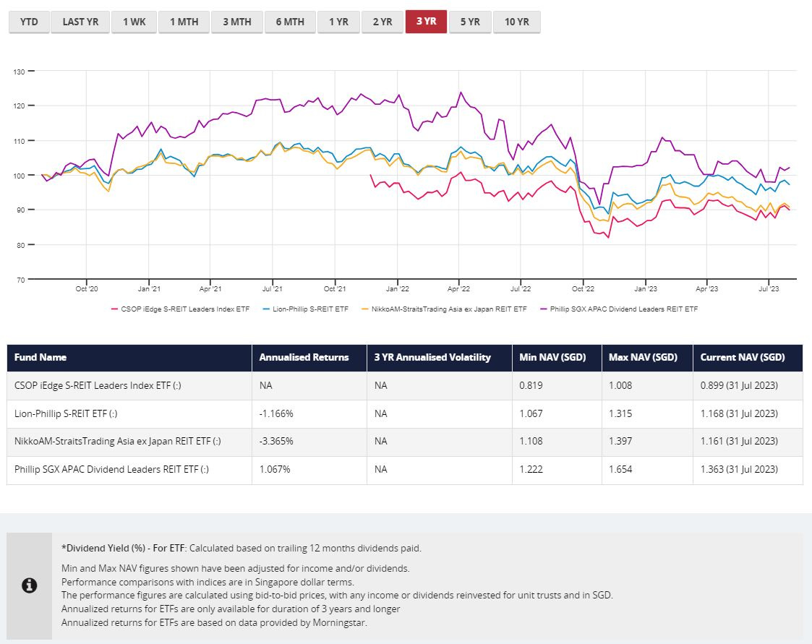Toggle NikkoAM-StraitsTrading legend entry in chart
Image resolution: width=812 pixels, height=644 pixels.
click(444, 309)
